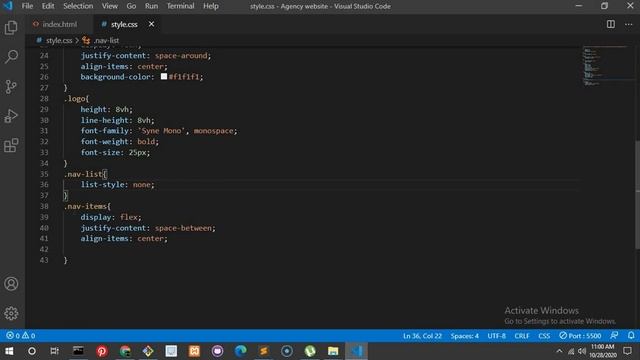Open the Extensions view
Viewport: 640px width, 360px height.
click(x=11, y=145)
